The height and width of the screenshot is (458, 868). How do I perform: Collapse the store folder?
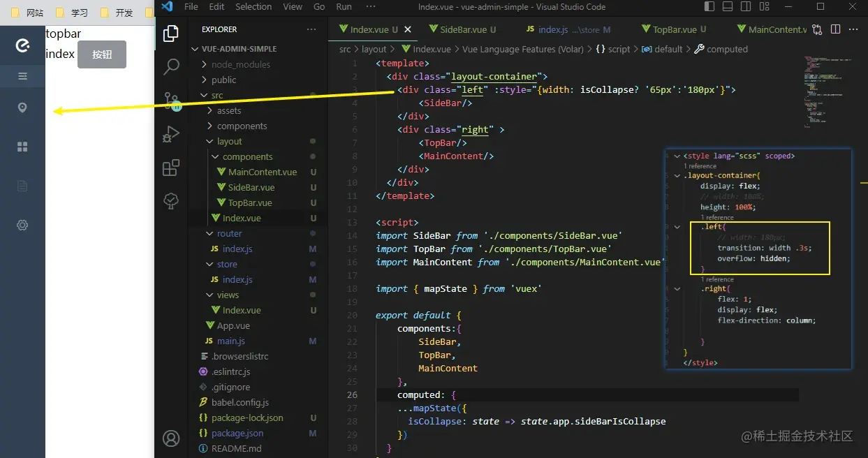tap(227, 264)
